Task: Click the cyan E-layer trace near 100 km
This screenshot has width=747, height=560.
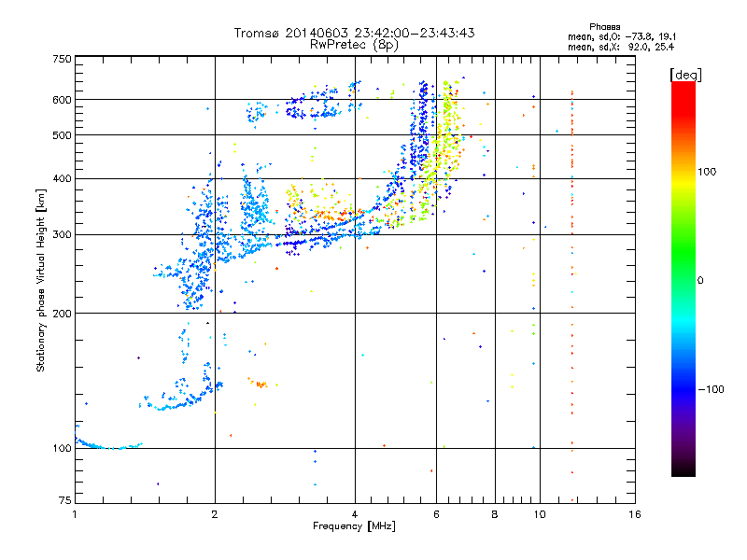Action: (x=108, y=446)
